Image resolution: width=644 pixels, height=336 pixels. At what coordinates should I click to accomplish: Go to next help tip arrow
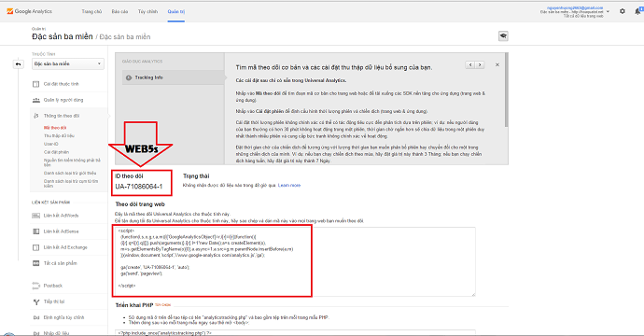pyautogui.click(x=480, y=65)
